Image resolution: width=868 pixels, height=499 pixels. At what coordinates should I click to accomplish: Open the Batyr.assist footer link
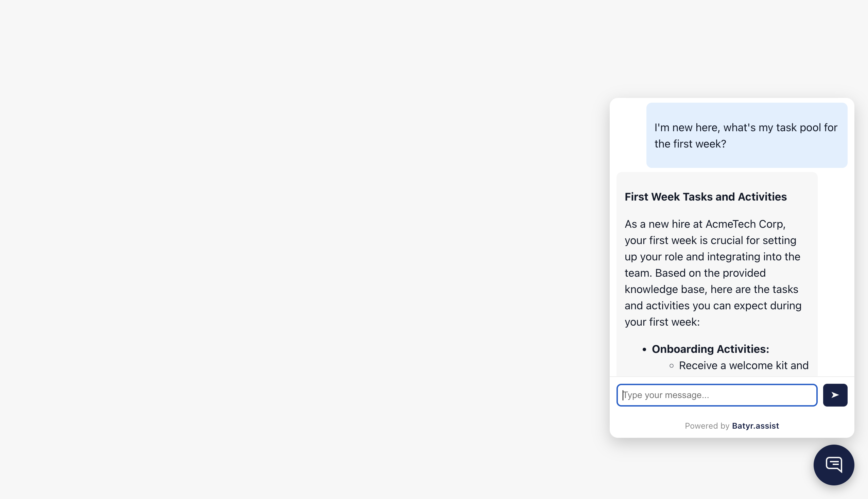pos(755,426)
